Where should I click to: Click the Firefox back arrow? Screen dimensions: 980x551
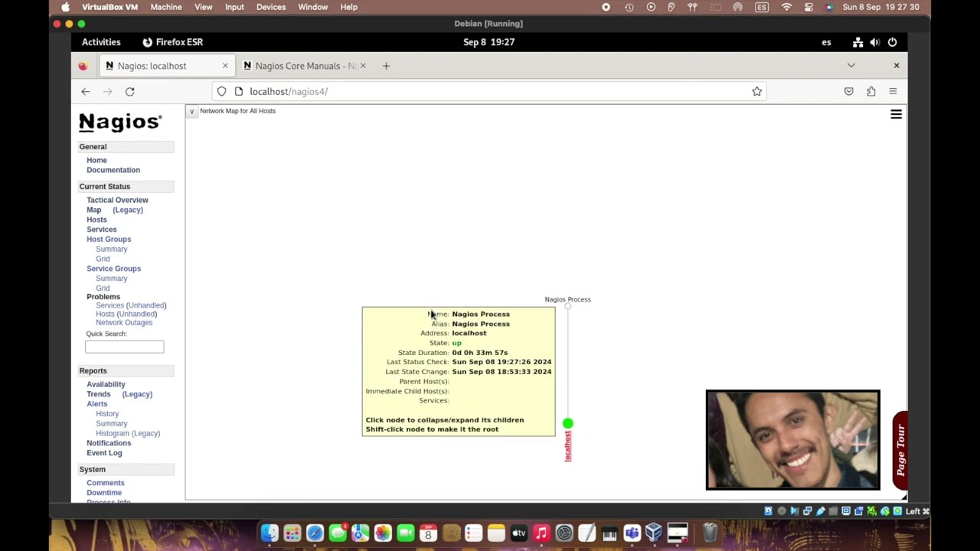(86, 92)
